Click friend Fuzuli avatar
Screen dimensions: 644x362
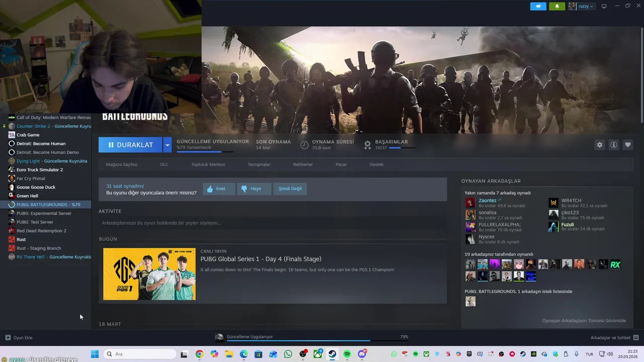553,227
